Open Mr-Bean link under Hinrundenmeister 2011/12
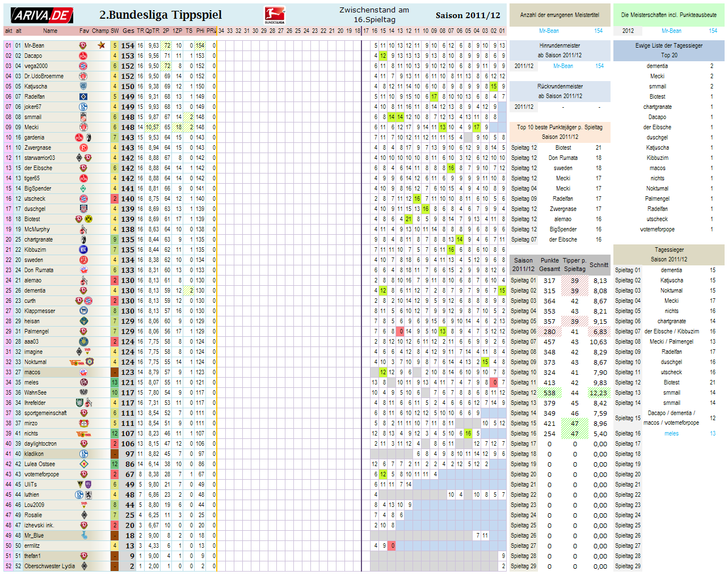 [563, 66]
